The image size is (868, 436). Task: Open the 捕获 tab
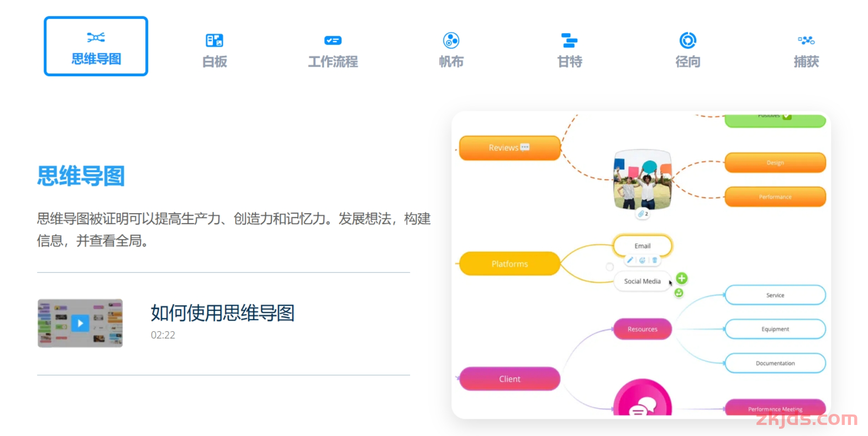click(x=806, y=50)
